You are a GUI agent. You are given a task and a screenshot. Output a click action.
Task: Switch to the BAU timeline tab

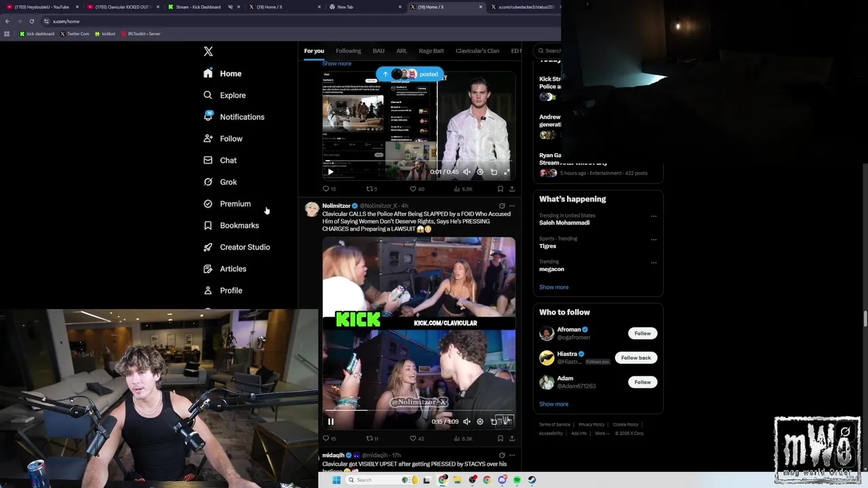(378, 51)
